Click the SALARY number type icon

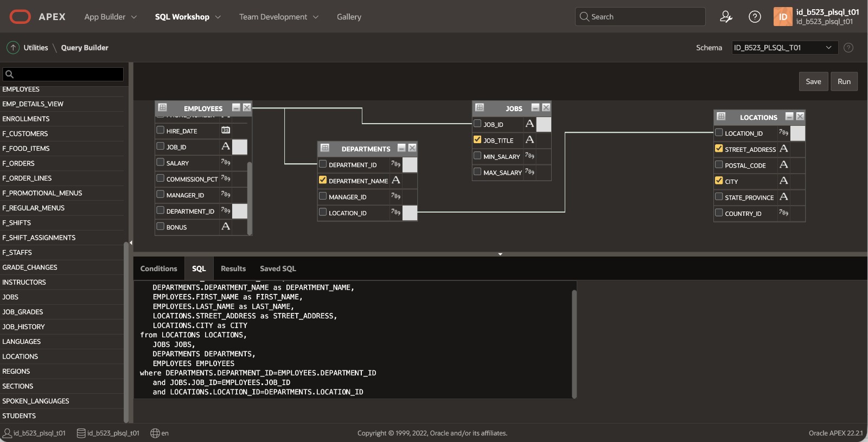226,162
